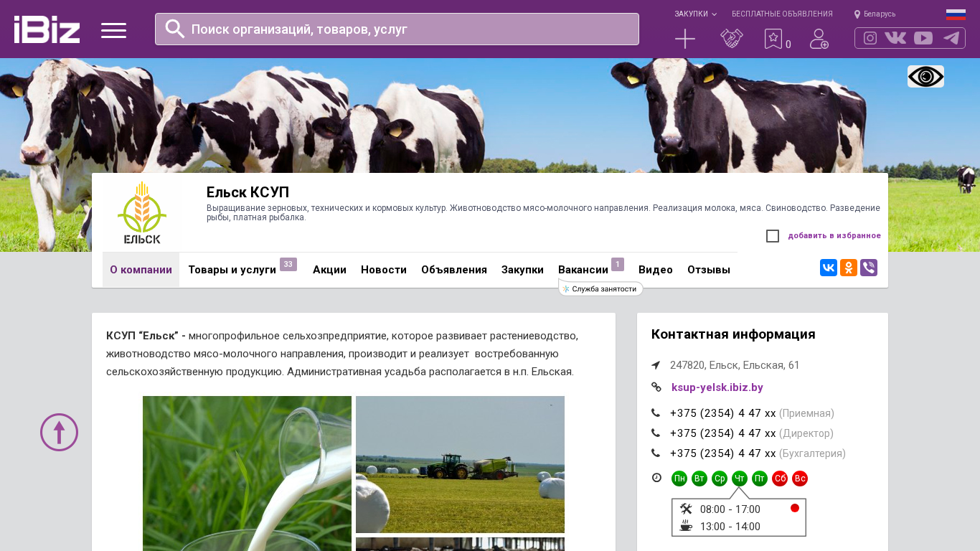The image size is (980, 551).
Task: Click the 'Контактная информация' heading
Action: click(x=733, y=334)
